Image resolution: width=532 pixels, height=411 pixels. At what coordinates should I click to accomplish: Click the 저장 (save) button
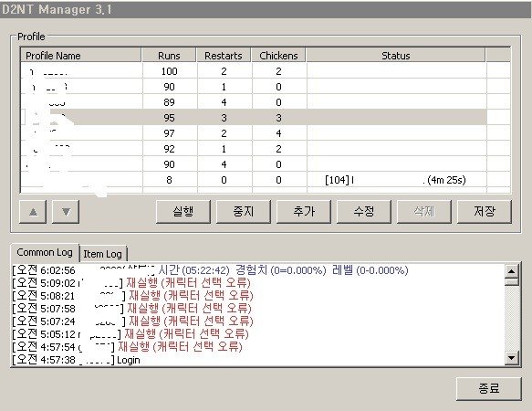(485, 212)
